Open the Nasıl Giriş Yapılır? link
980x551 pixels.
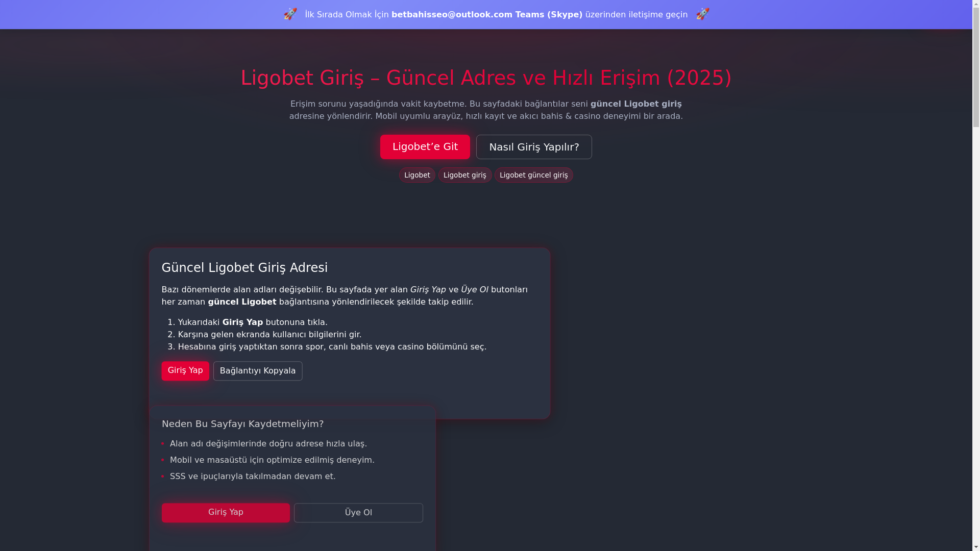coord(534,147)
